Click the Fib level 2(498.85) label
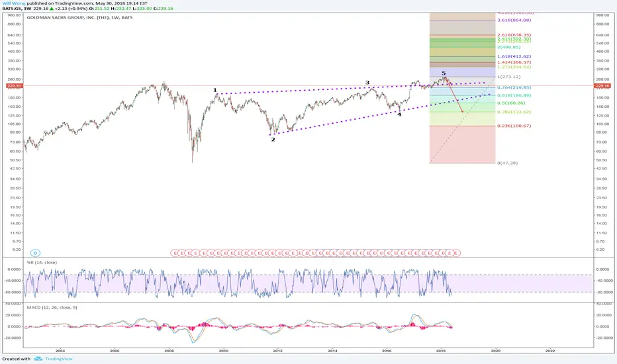Screen dimensions: 617x364 coord(509,47)
